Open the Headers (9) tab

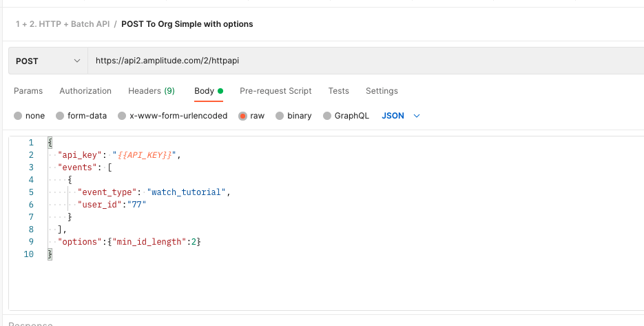(x=151, y=91)
